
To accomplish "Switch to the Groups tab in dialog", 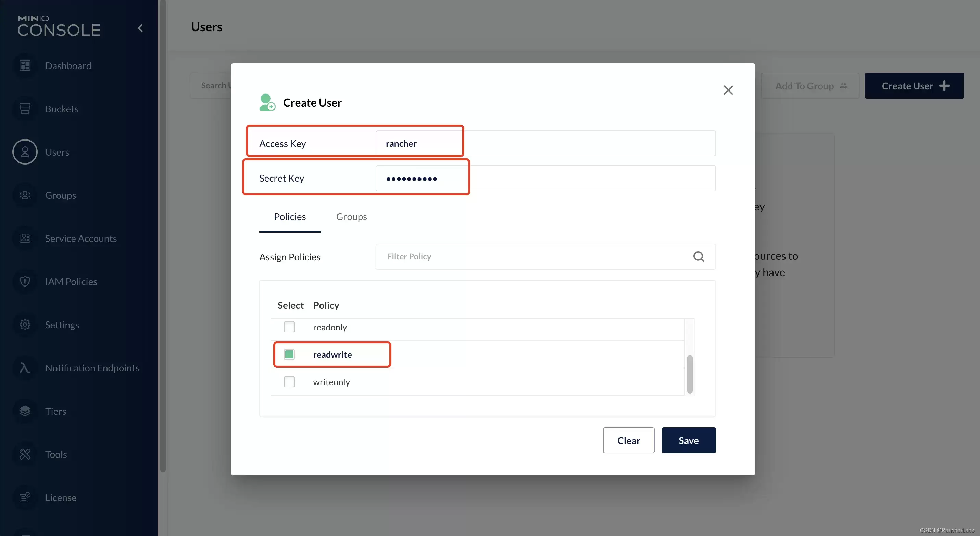I will point(352,217).
